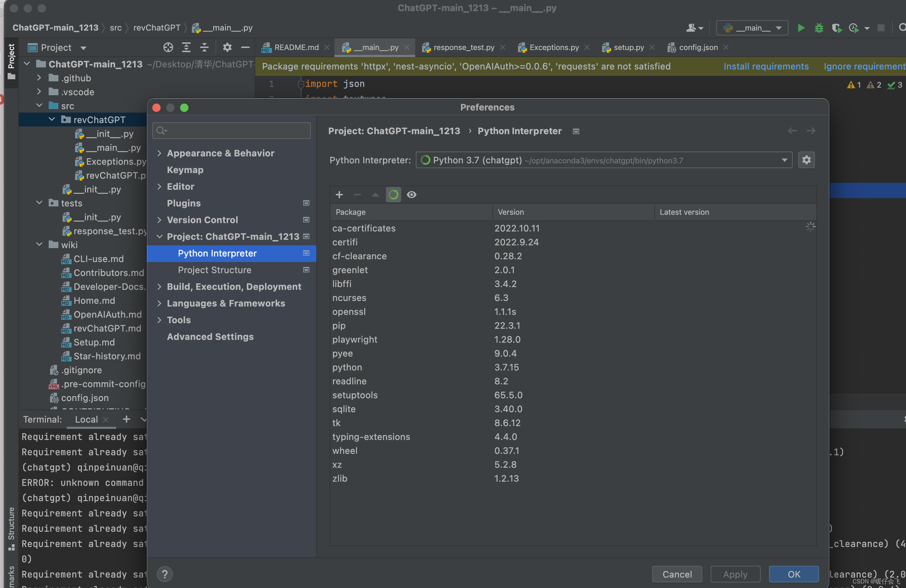The width and height of the screenshot is (906, 588).
Task: Click src in the breadcrumb path
Action: tap(116, 28)
